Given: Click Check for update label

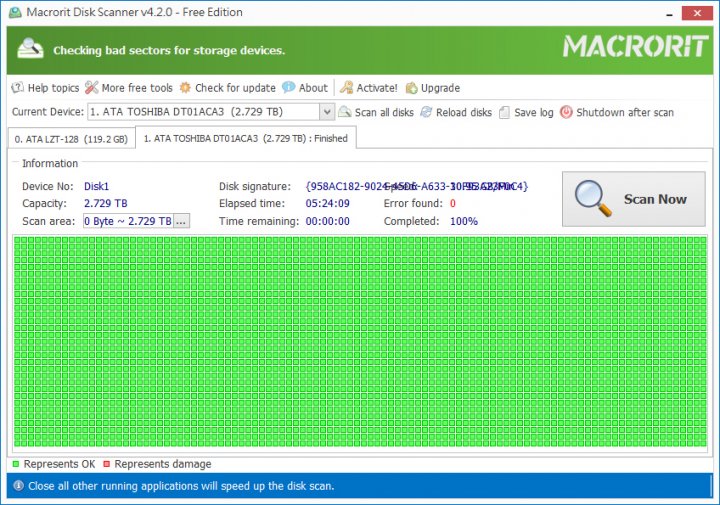Looking at the screenshot, I should tap(235, 88).
